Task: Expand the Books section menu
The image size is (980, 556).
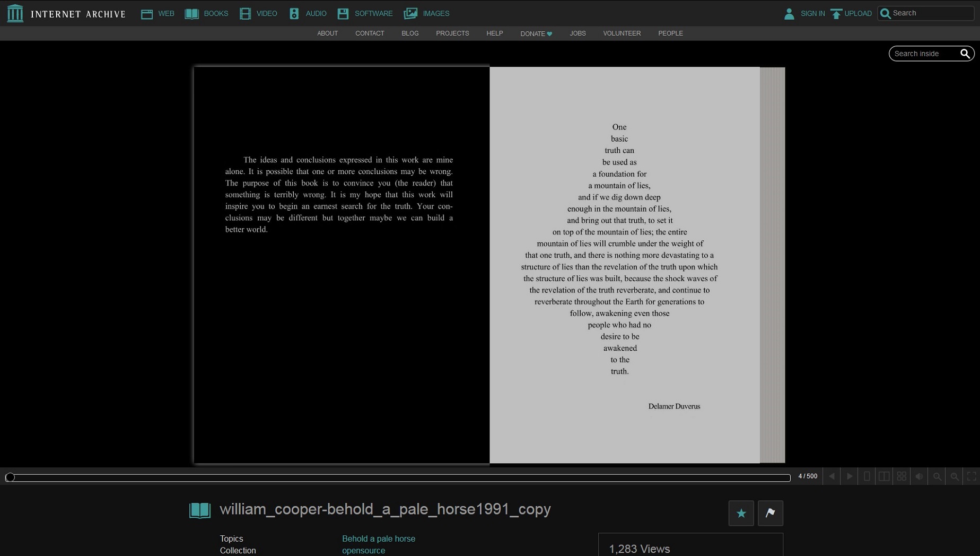Action: point(206,13)
